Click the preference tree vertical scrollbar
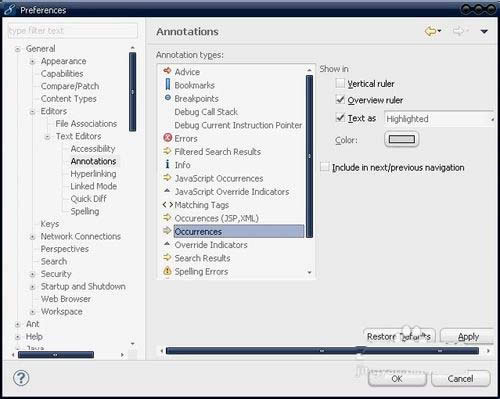500x399 pixels. (132, 92)
